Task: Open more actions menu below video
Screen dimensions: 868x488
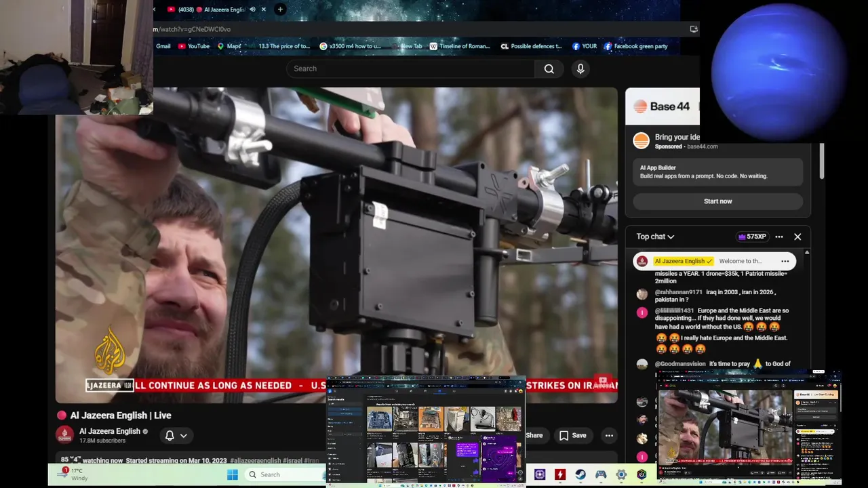Action: [x=609, y=435]
